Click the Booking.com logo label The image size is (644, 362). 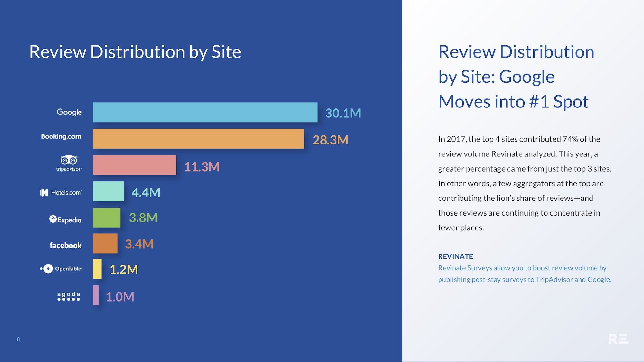point(61,136)
